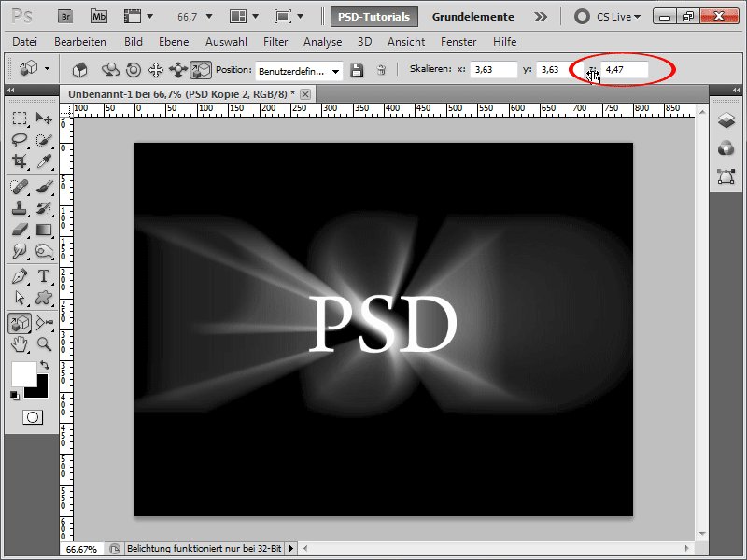Activate the 3D Scale option
The height and width of the screenshot is (560, 747).
[x=201, y=70]
